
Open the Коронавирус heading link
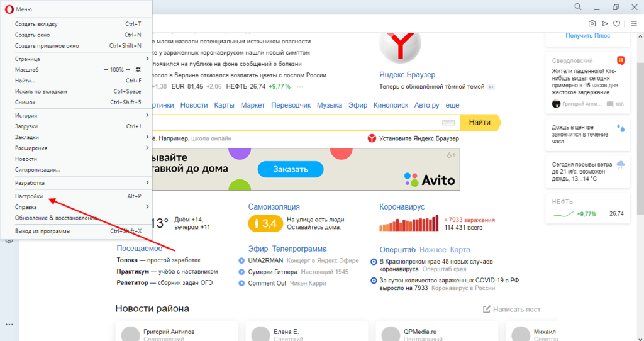point(402,206)
